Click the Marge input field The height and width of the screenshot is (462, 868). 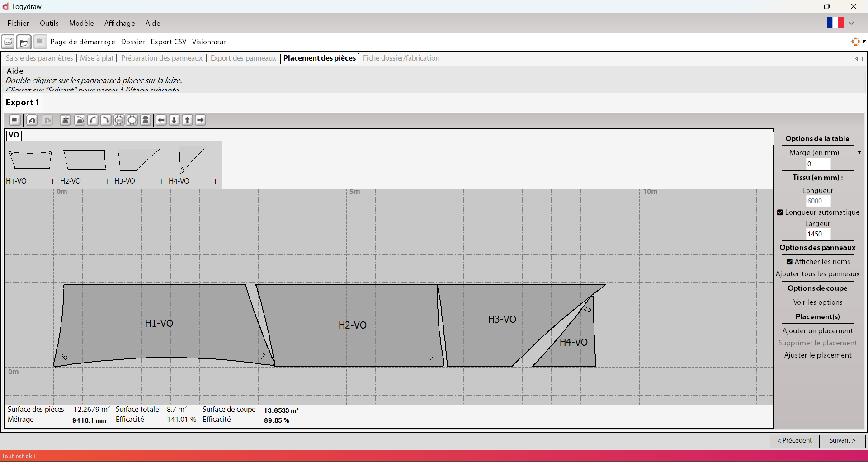click(818, 164)
